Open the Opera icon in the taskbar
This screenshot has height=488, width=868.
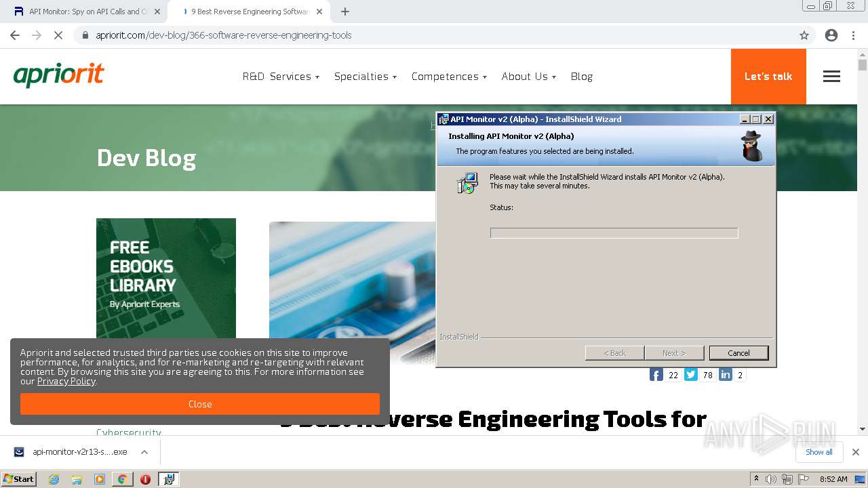145,479
